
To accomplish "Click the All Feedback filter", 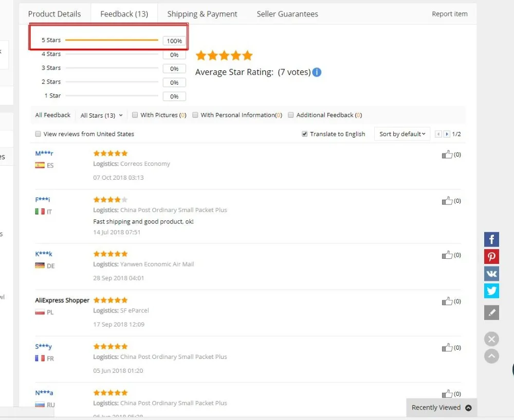I will pos(53,115).
